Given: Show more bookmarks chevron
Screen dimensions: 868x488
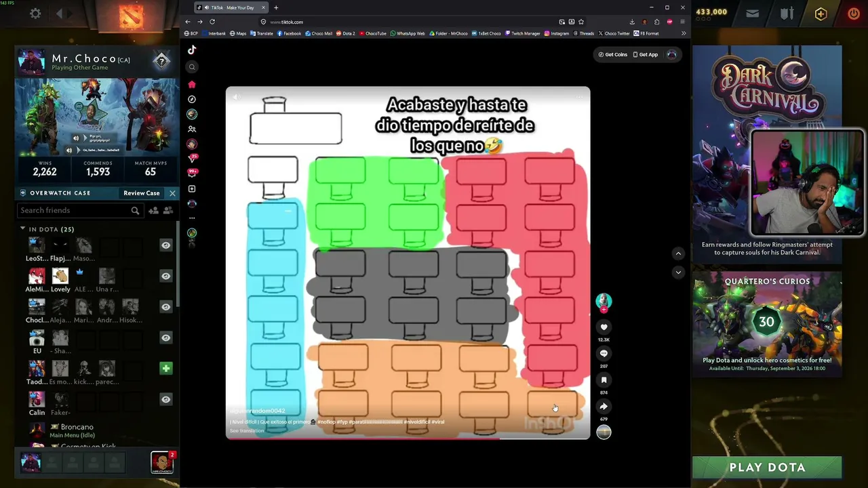Looking at the screenshot, I should [x=684, y=33].
